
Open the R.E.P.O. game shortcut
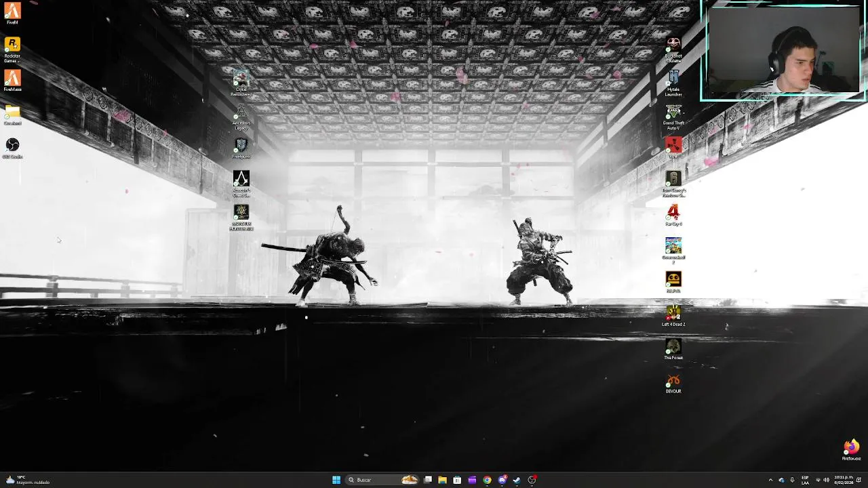click(673, 282)
